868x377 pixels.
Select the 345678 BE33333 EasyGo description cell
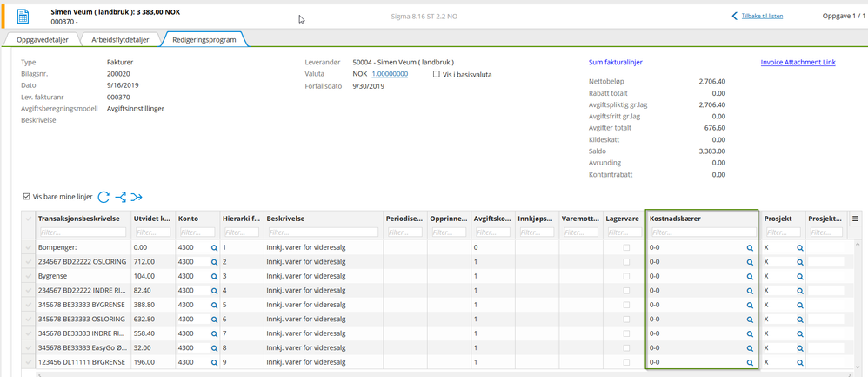coord(83,347)
